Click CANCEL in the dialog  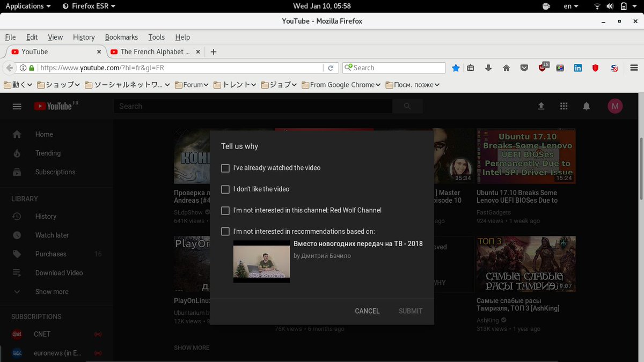tap(367, 311)
